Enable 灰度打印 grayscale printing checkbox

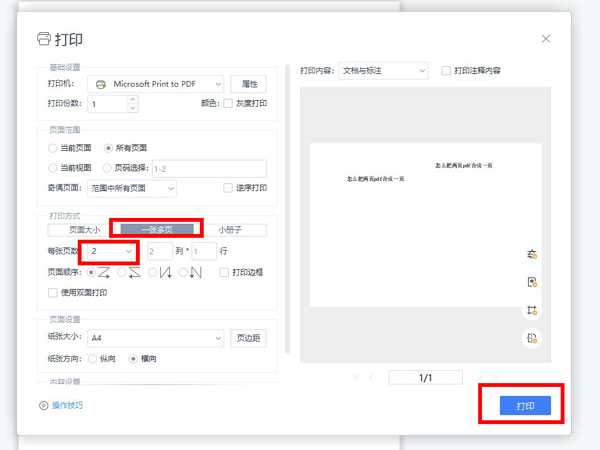tap(228, 103)
